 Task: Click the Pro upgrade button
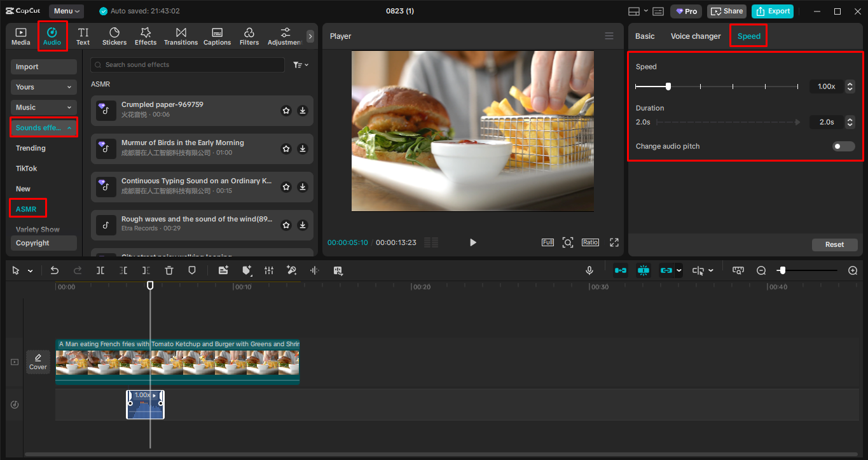(x=686, y=11)
